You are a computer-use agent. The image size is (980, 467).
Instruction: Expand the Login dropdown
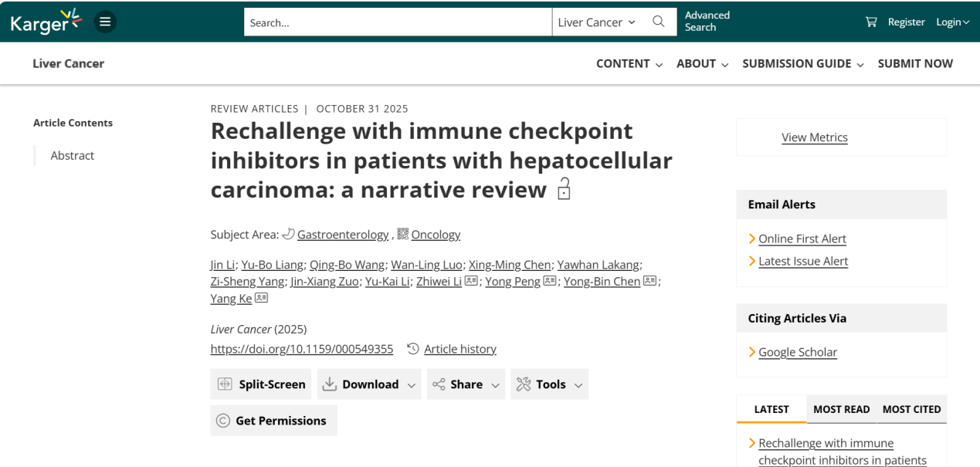click(952, 22)
